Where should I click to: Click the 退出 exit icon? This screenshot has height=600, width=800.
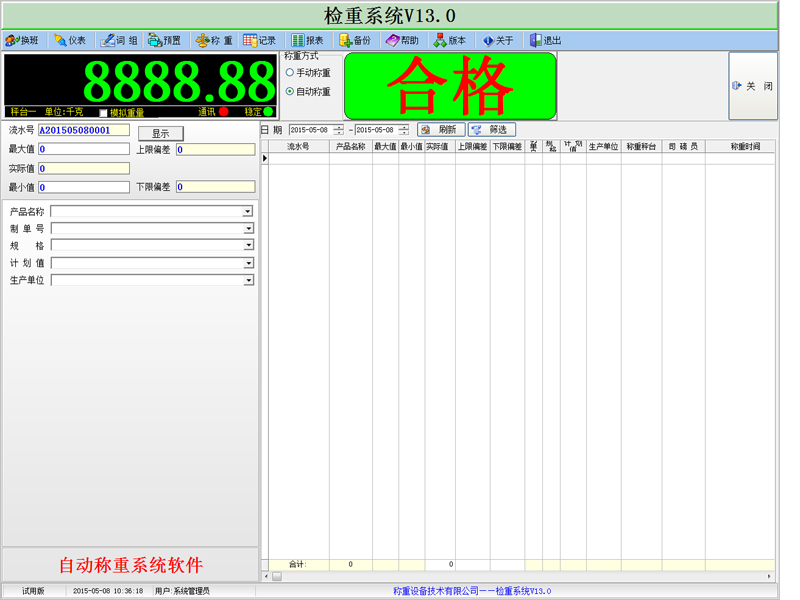545,40
